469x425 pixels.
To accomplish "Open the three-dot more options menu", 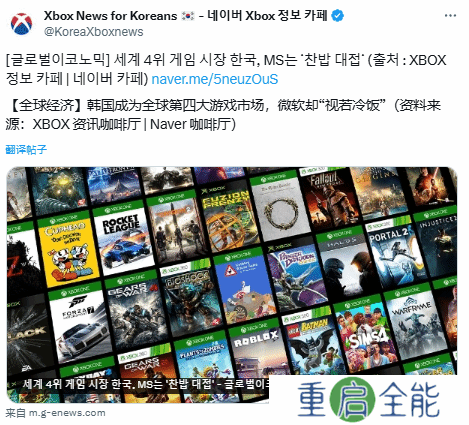I will click(450, 16).
